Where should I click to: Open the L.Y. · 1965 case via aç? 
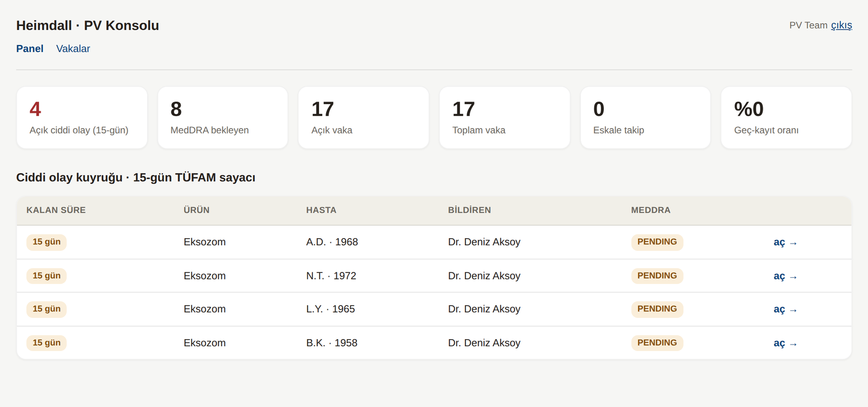pyautogui.click(x=785, y=309)
